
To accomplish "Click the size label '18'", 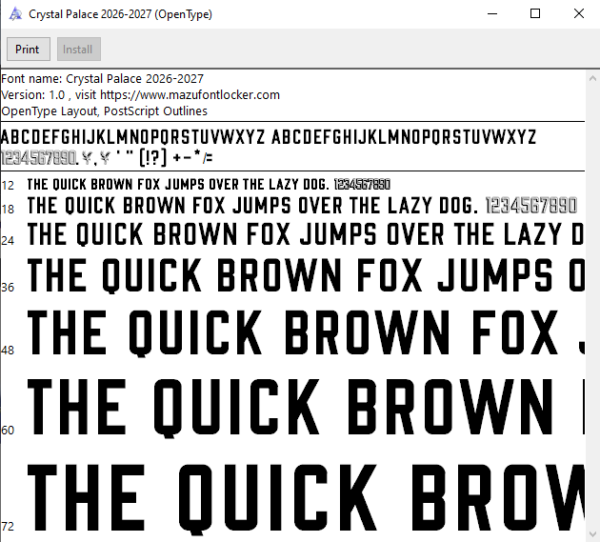I will point(8,209).
